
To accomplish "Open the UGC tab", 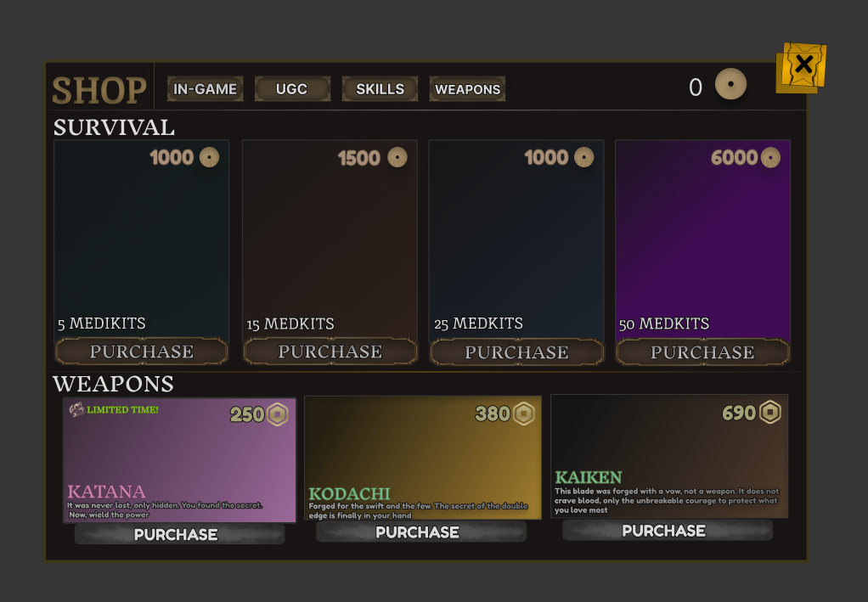I will 291,89.
